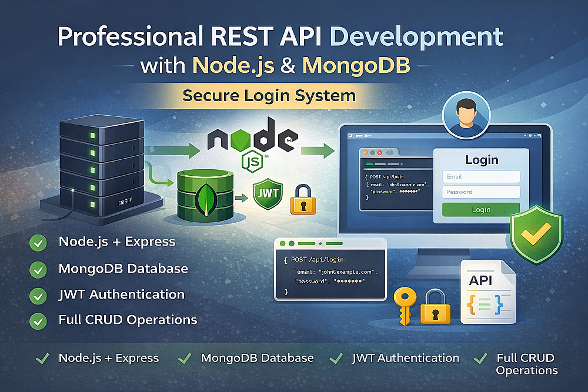Select bold list text Node.js + Express
The height and width of the screenshot is (392, 588).
(117, 242)
